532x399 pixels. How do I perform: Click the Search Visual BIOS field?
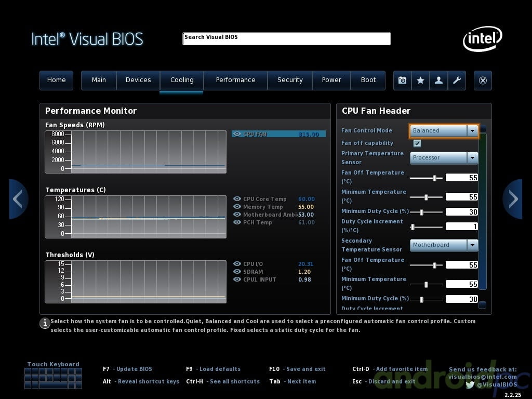(286, 39)
